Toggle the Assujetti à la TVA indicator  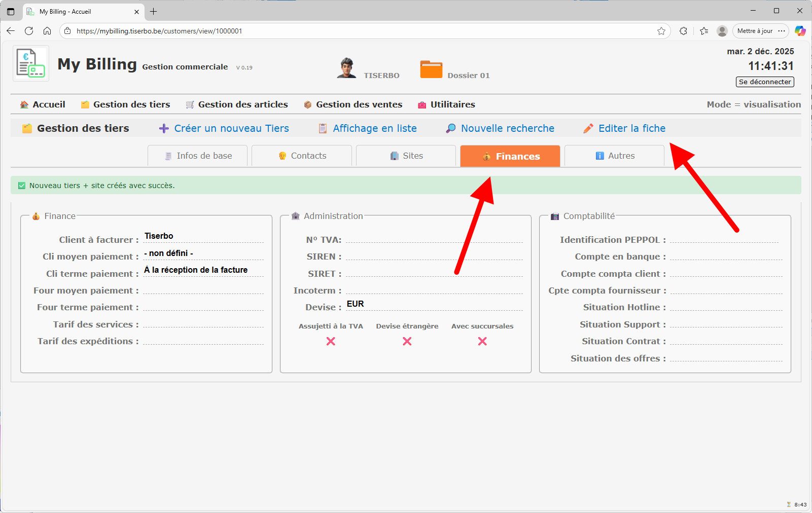coord(331,341)
